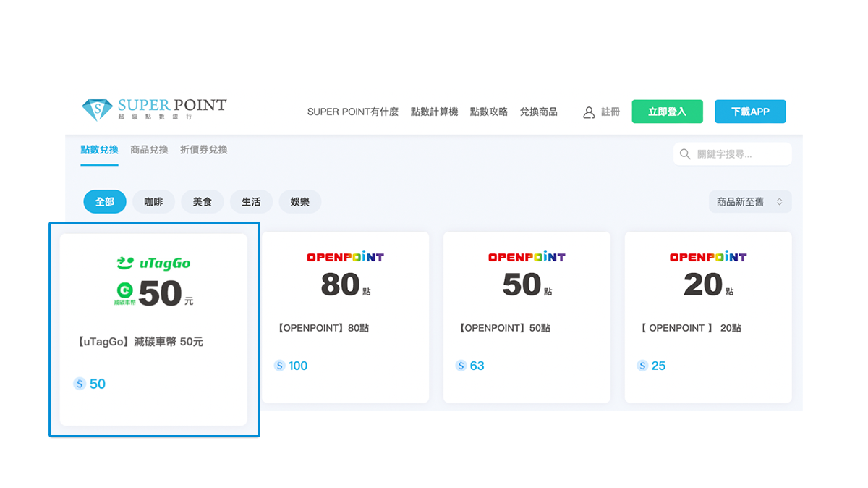Filter products by 生活 category
The height and width of the screenshot is (488, 868).
pyautogui.click(x=251, y=202)
